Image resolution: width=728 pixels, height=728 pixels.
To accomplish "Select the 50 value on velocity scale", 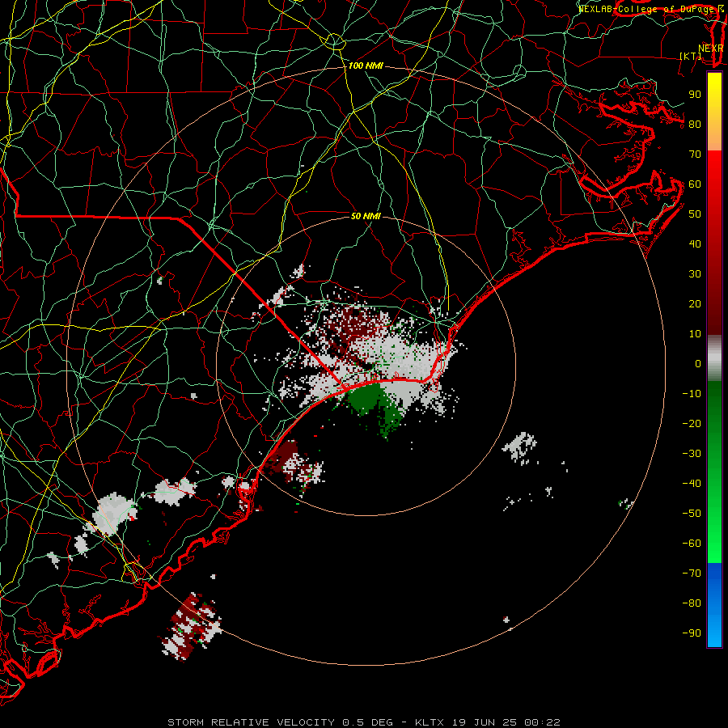I will click(695, 214).
